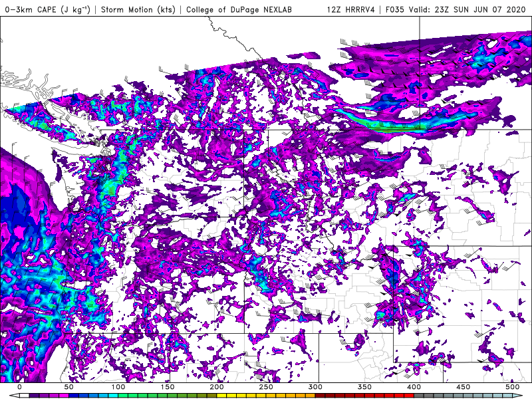Click the '100' tick label on color scale
Image resolution: width=532 pixels, height=399 pixels.
click(x=118, y=387)
